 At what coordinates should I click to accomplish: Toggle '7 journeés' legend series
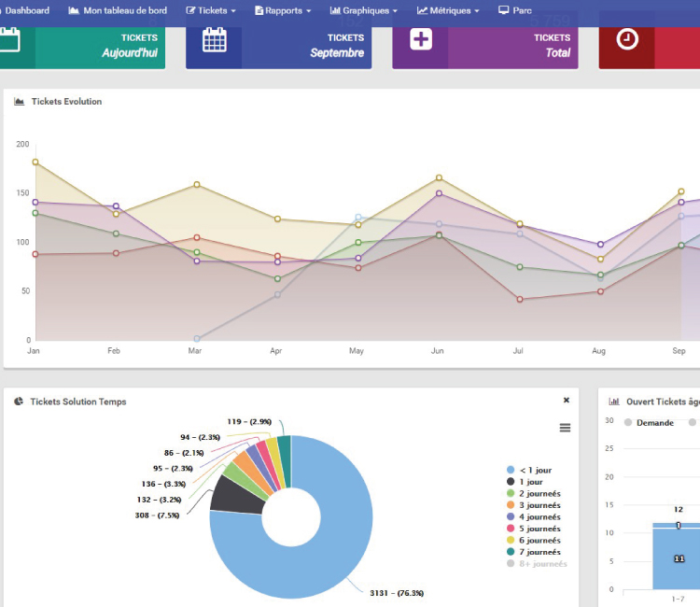(534, 552)
